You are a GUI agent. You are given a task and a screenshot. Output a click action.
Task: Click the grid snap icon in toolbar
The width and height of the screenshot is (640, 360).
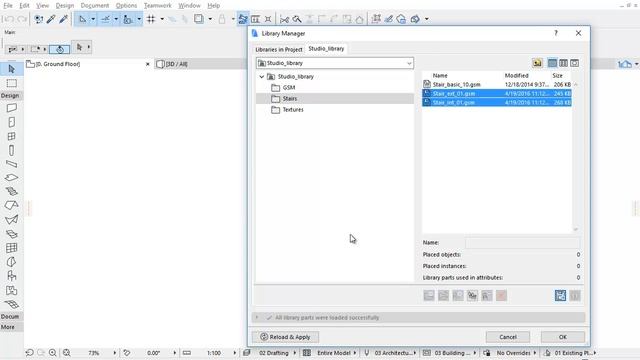click(151, 19)
